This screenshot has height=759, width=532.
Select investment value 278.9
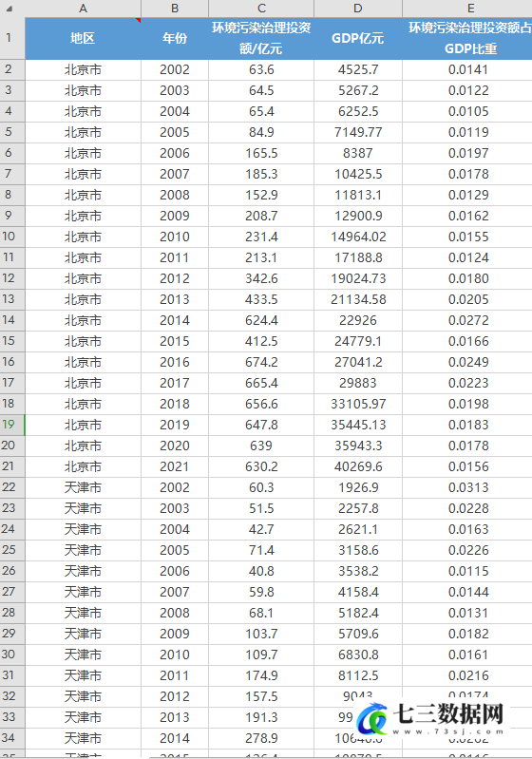(261, 738)
